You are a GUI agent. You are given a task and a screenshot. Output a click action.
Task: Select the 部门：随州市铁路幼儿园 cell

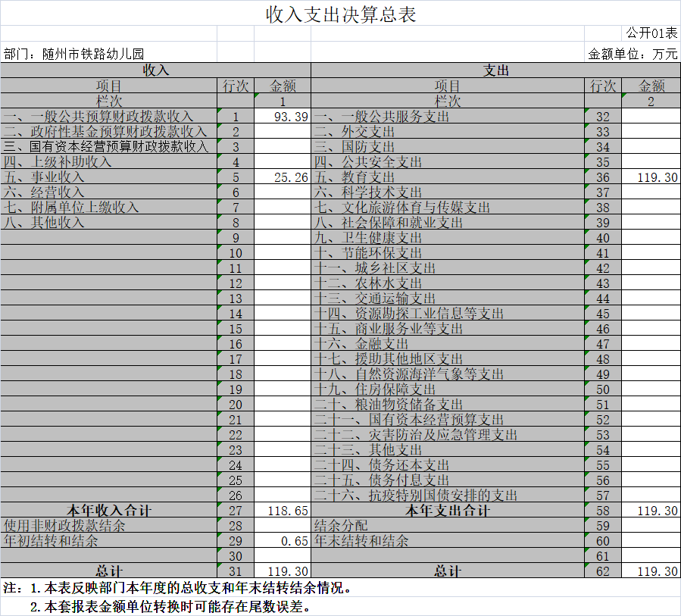108,54
